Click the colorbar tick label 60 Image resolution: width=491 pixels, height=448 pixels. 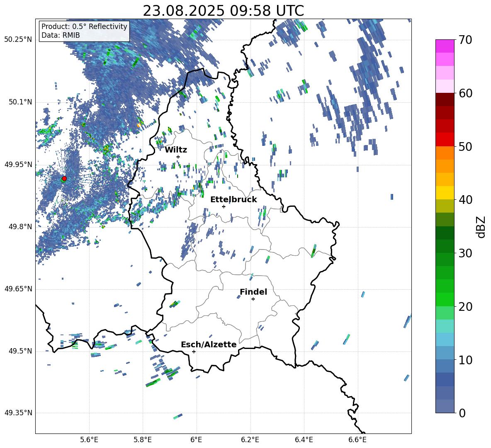[465, 93]
